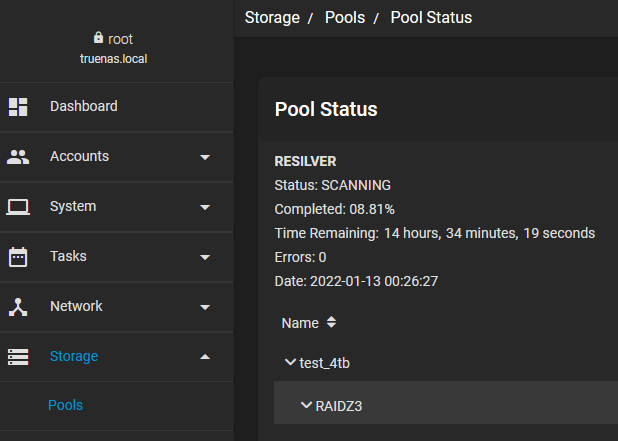Click the Pool Status breadcrumb
The width and height of the screenshot is (618, 441).
point(431,18)
